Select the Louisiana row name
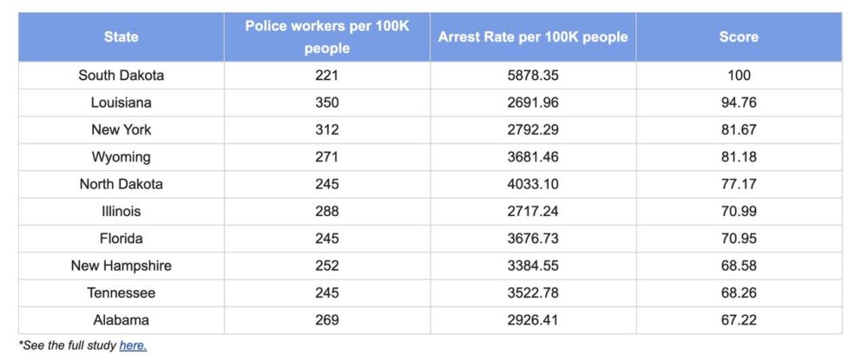This screenshot has width=868, height=361. [121, 102]
